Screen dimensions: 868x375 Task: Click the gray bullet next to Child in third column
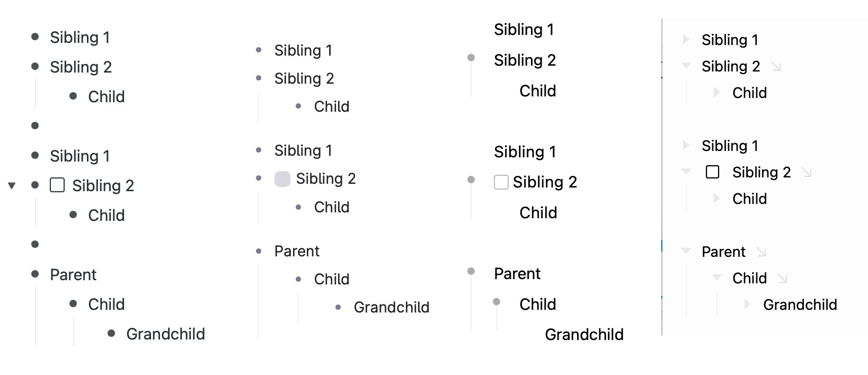[497, 302]
